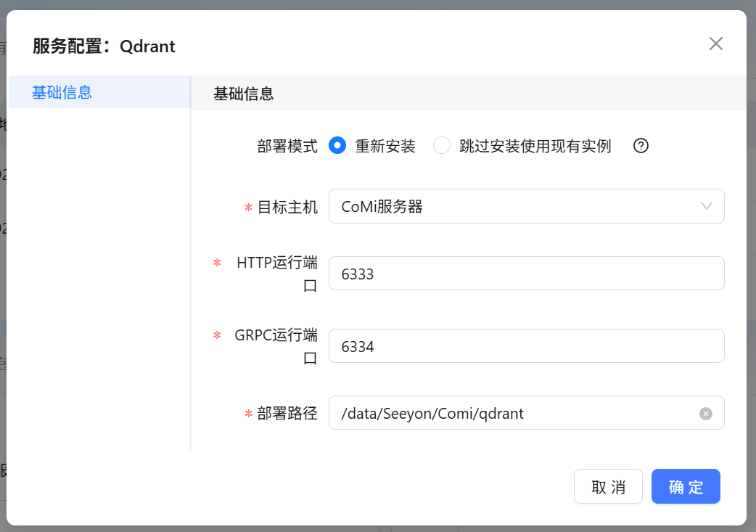Choose the 跳过安装使用现有实例 radio option
The image size is (756, 532).
point(442,146)
